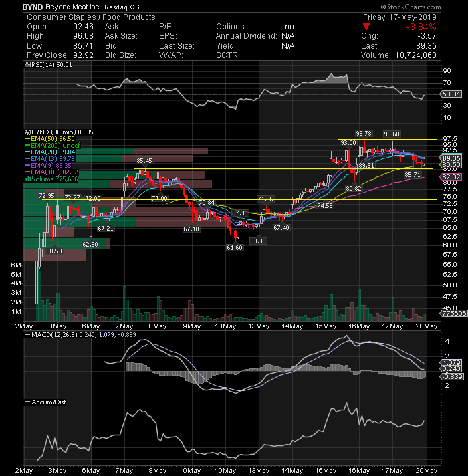Click the EMA(9) 89.35 legend entry
468x476 pixels.
51,165
